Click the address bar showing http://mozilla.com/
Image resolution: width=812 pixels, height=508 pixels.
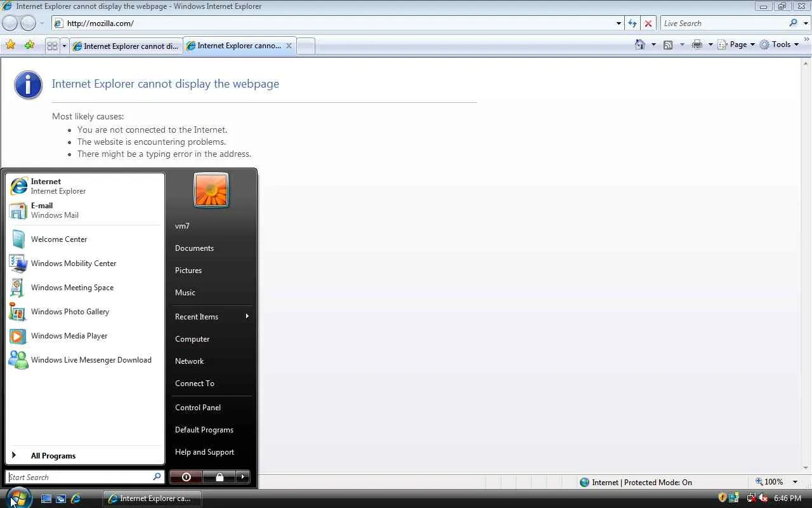click(x=332, y=23)
